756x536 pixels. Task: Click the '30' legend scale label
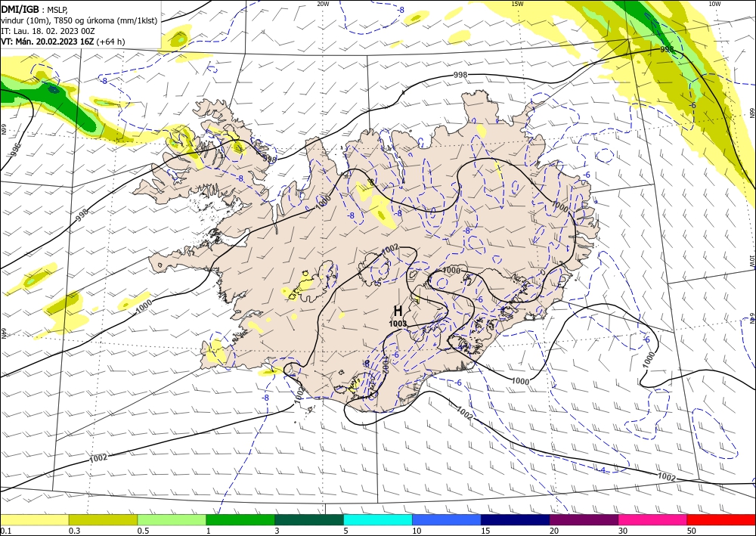click(x=623, y=531)
